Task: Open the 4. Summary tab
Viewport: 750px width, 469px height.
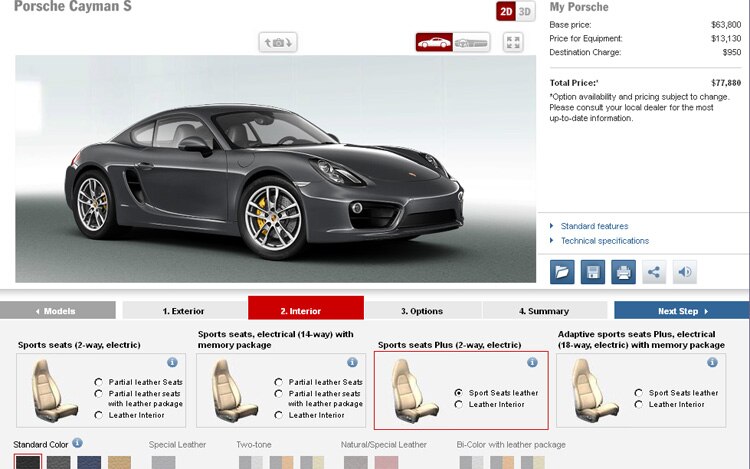Action: pyautogui.click(x=544, y=311)
